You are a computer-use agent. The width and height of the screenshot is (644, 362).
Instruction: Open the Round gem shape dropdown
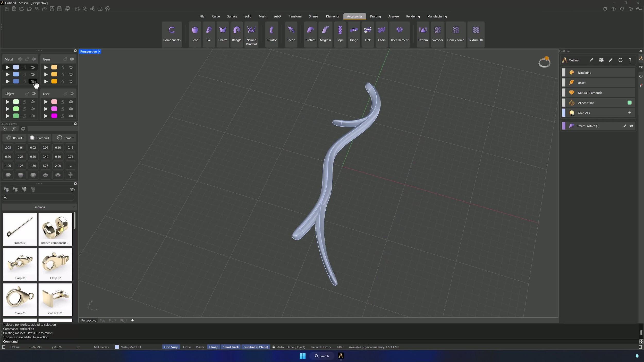(15, 138)
